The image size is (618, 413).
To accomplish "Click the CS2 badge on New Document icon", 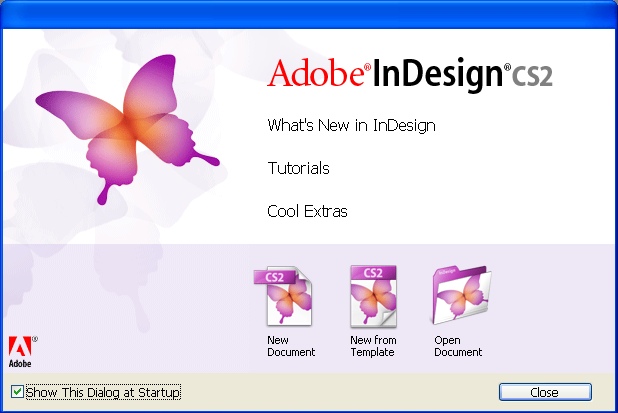I will tap(274, 277).
